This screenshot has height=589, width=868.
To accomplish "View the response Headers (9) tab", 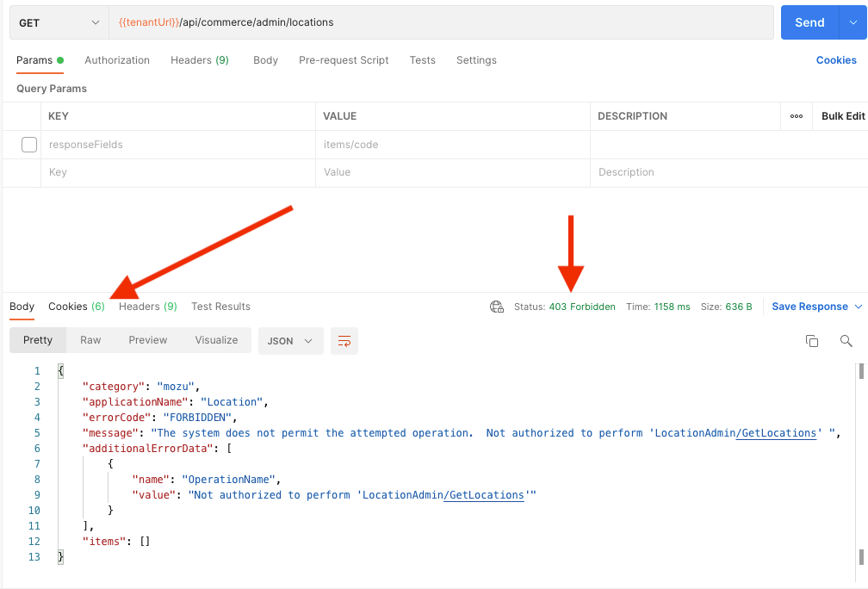I will [147, 307].
